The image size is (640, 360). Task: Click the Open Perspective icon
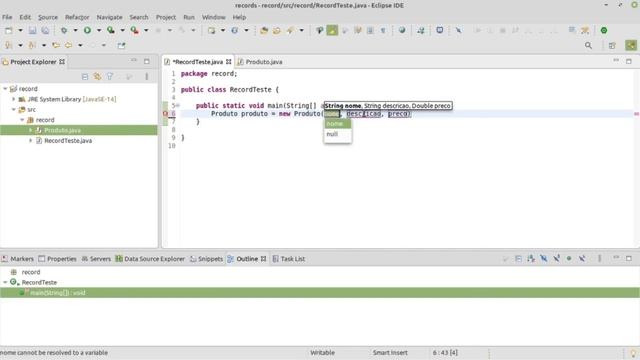point(612,46)
